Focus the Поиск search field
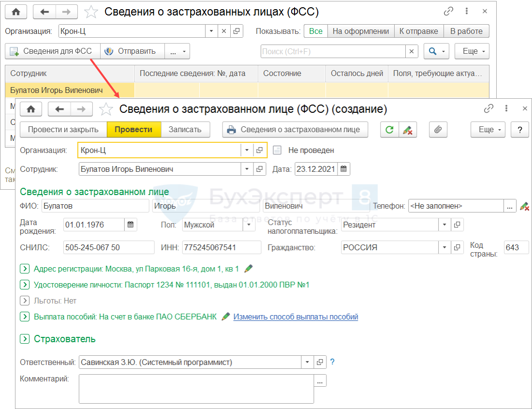Screen dimensions: 532x409 click(333, 51)
